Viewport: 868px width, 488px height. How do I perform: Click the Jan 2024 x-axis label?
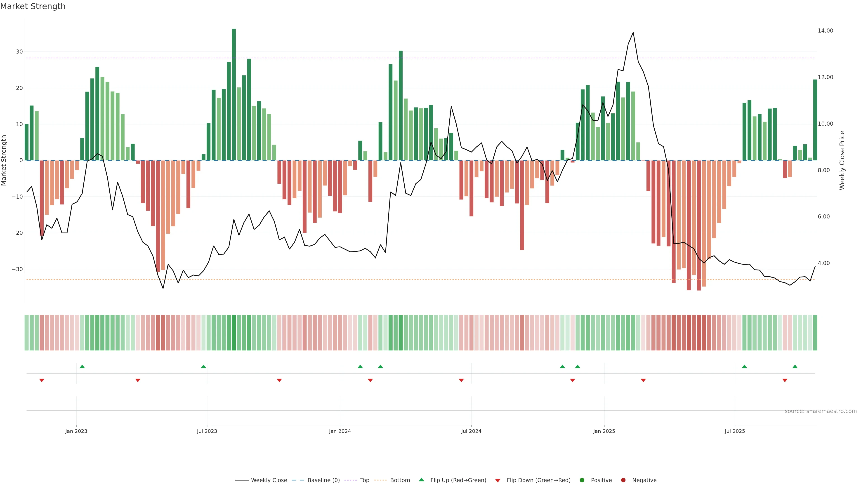pyautogui.click(x=340, y=431)
